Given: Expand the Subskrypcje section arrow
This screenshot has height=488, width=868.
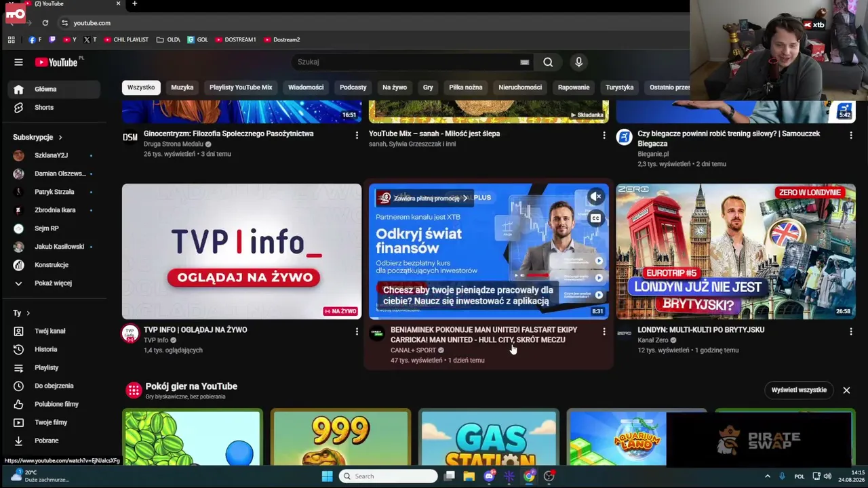Looking at the screenshot, I should [60, 138].
